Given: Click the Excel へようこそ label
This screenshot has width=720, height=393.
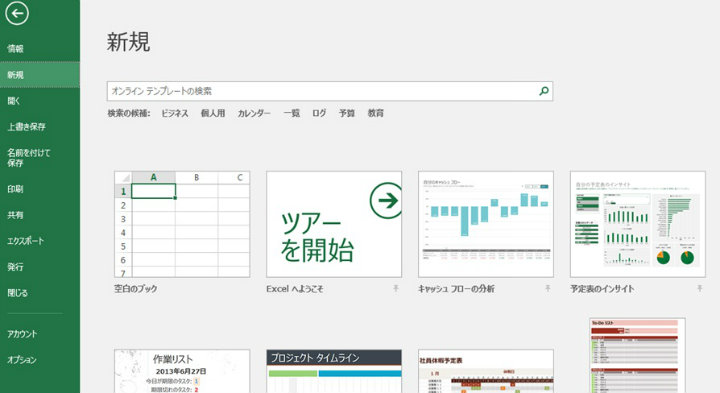Looking at the screenshot, I should (295, 289).
